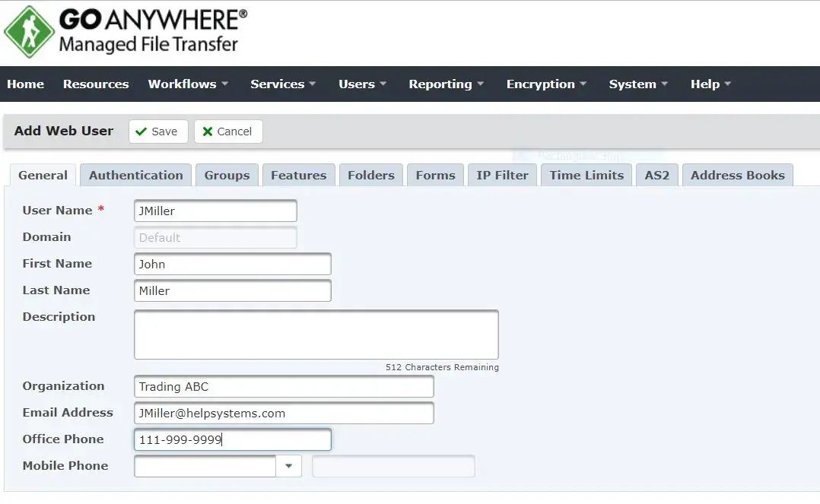The width and height of the screenshot is (820, 504).
Task: Click the Email Address field
Action: tap(283, 413)
